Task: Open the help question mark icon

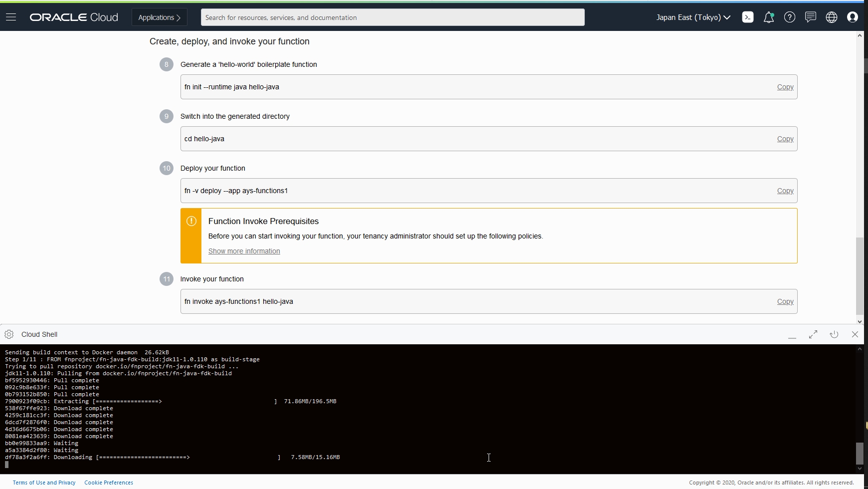Action: [x=790, y=17]
